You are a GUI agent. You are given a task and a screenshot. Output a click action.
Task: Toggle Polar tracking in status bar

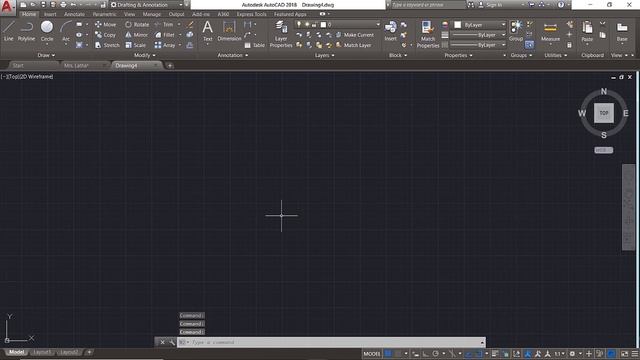coord(436,354)
